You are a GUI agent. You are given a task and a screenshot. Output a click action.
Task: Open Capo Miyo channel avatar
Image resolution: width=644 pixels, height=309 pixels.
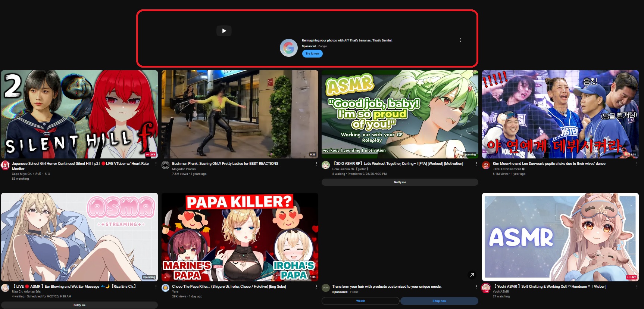coord(6,165)
